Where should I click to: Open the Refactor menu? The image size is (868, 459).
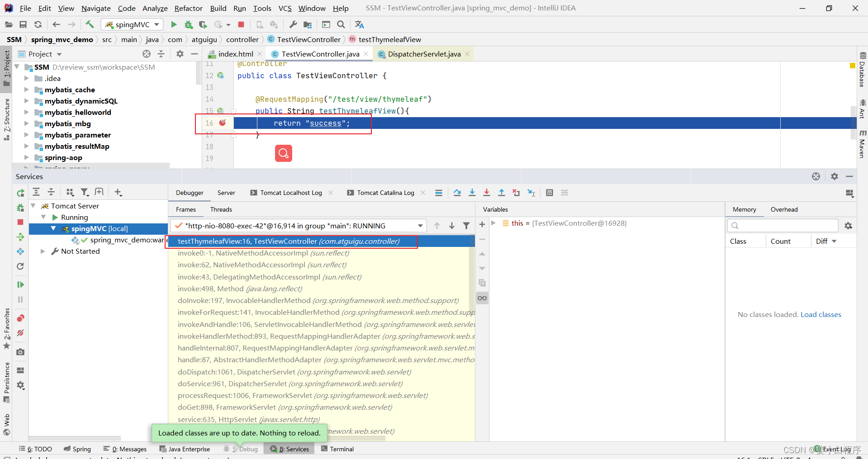coord(189,8)
